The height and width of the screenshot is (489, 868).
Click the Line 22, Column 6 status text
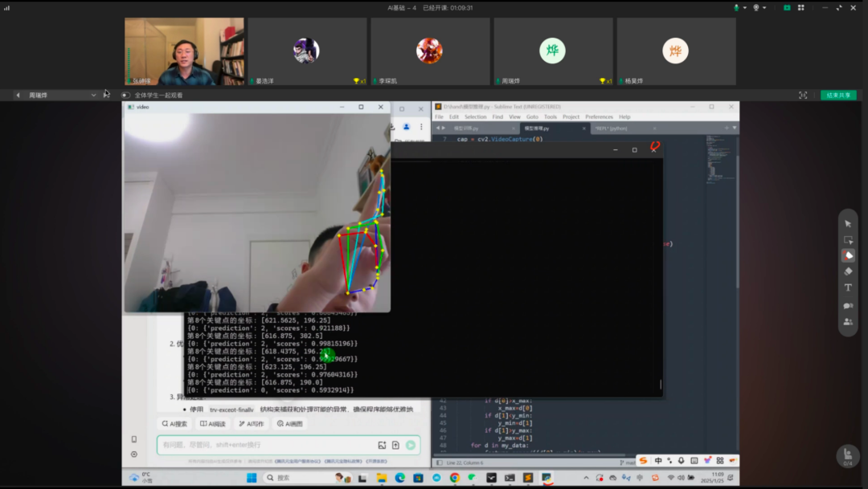point(465,463)
